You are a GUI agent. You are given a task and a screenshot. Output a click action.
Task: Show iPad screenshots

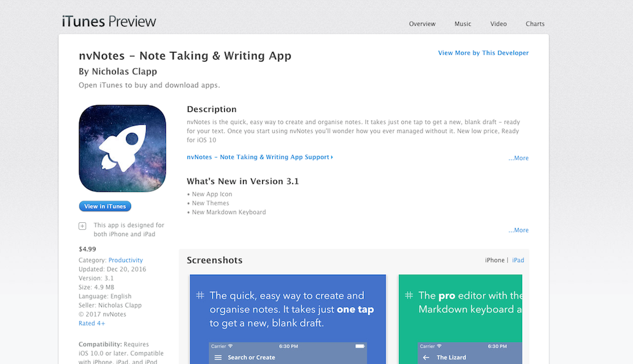coord(518,260)
